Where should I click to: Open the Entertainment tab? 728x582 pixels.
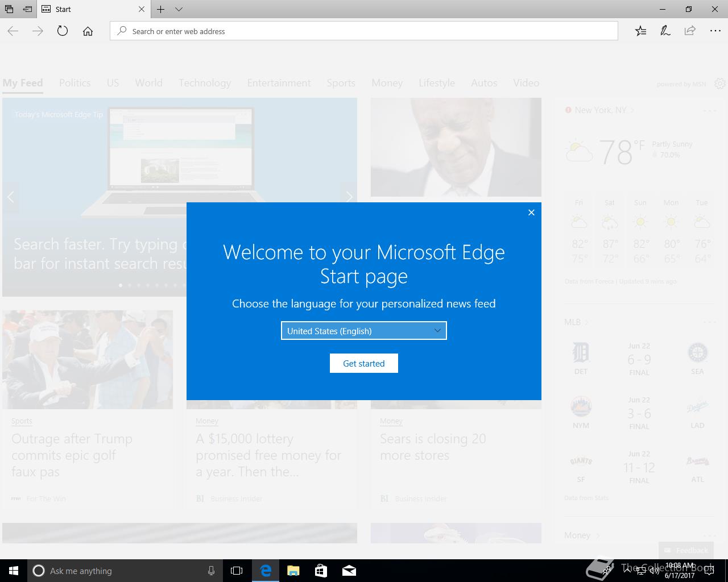click(279, 83)
